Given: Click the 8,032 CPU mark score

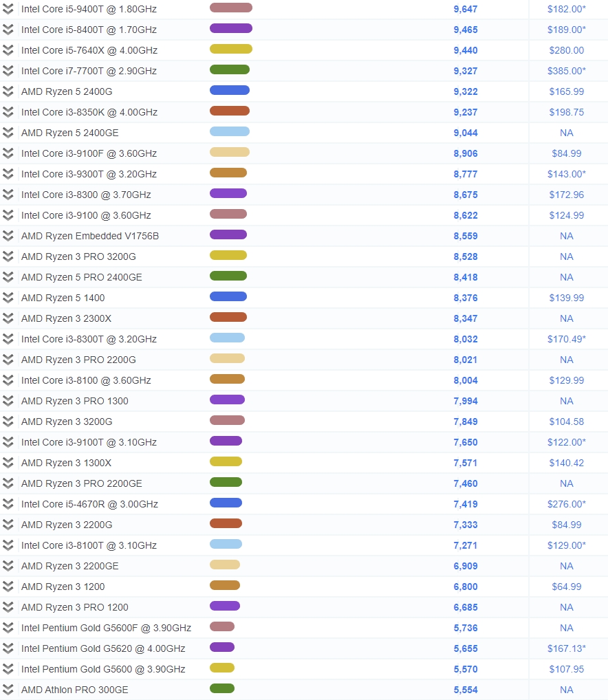Looking at the screenshot, I should tap(466, 339).
